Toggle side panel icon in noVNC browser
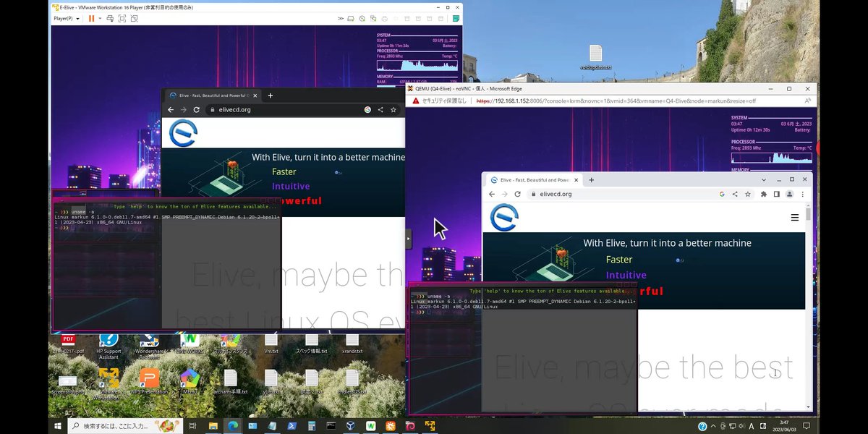This screenshot has height=434, width=868. [777, 194]
